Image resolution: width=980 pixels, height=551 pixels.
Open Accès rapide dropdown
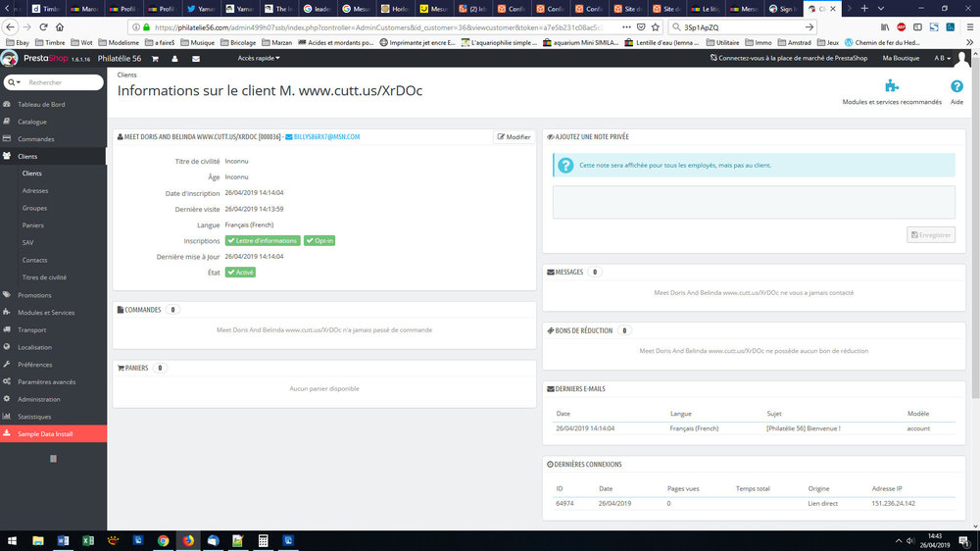pos(259,58)
